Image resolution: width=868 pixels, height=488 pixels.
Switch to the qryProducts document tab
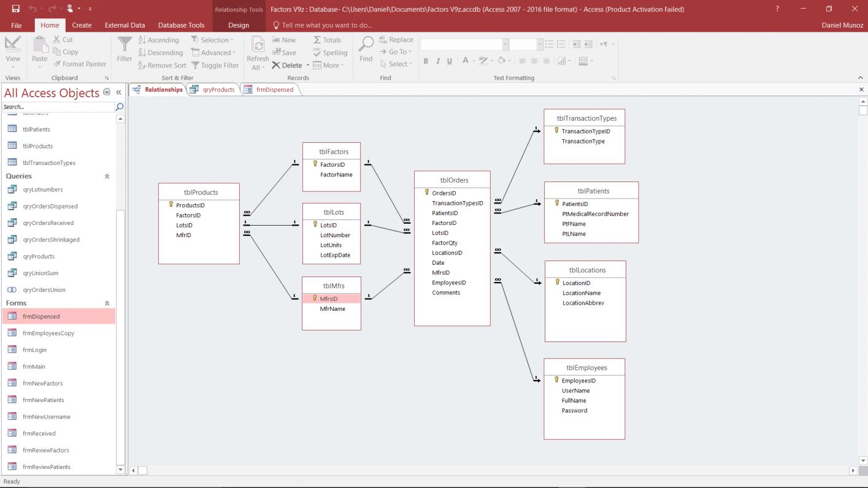point(213,90)
